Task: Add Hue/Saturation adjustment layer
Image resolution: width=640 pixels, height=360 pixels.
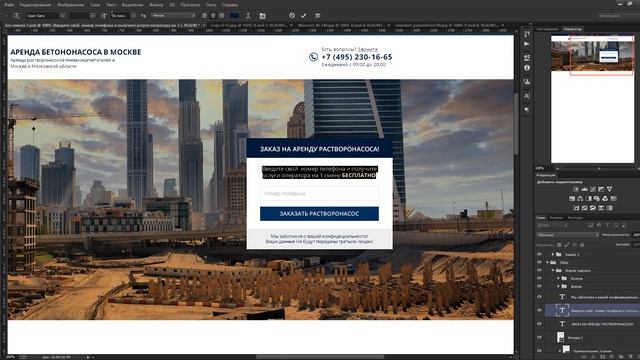Action: pyautogui.click(x=572, y=199)
